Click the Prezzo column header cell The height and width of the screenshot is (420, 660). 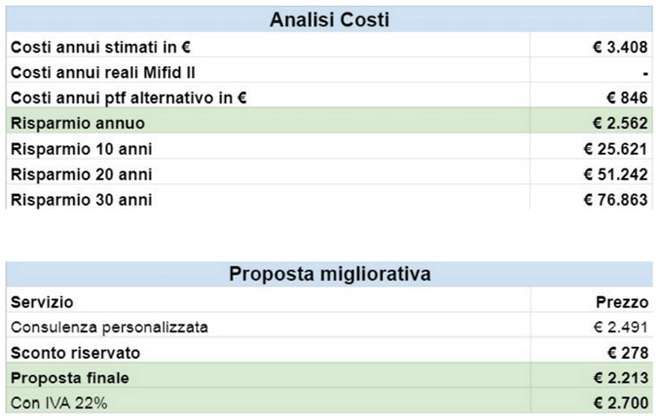(x=627, y=300)
